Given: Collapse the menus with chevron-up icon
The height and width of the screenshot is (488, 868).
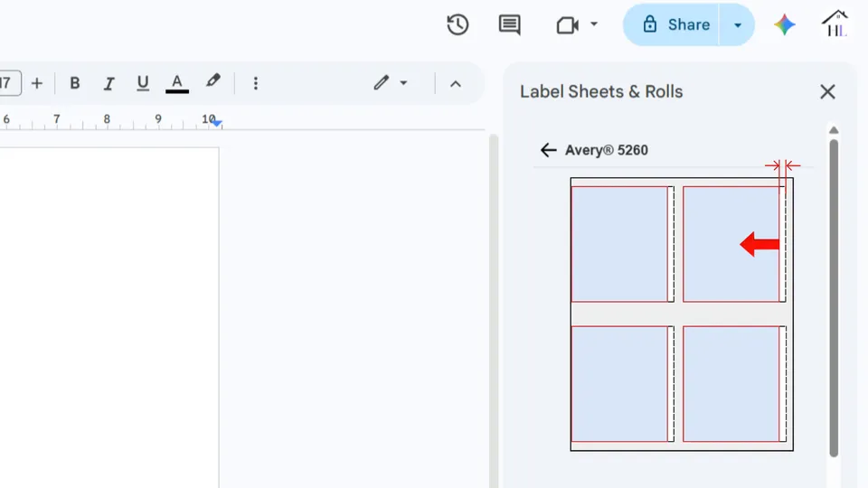Looking at the screenshot, I should pos(455,83).
